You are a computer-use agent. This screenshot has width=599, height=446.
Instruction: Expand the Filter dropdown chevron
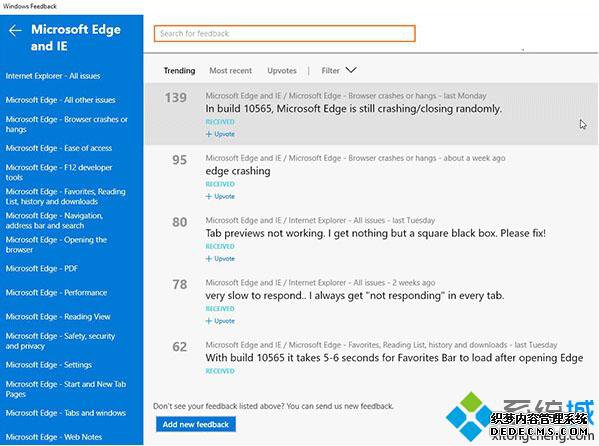(x=351, y=70)
